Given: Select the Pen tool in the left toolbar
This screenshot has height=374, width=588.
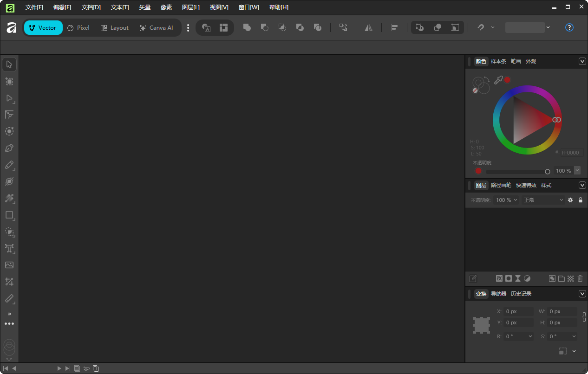Looking at the screenshot, I should [x=9, y=148].
